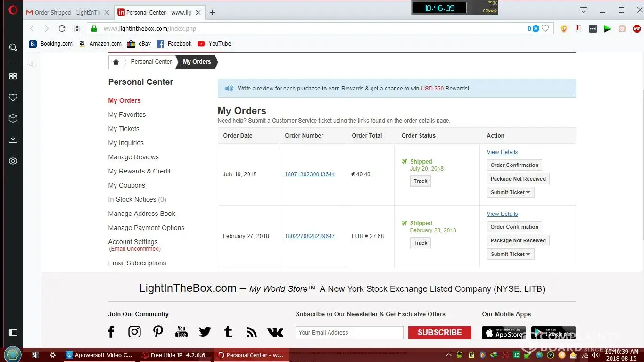The image size is (644, 362).
Task: Go to Personal Center breadcrumb
Action: [151, 62]
